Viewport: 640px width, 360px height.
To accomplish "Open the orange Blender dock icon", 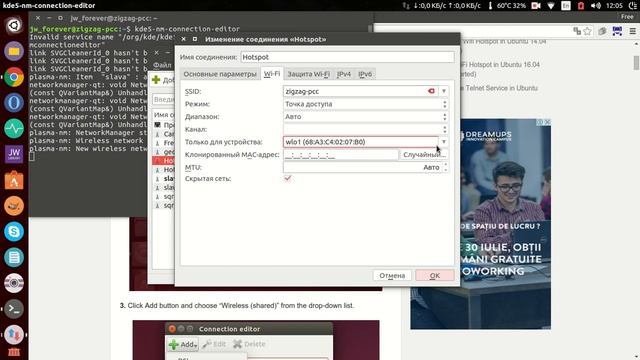I will click(x=14, y=206).
